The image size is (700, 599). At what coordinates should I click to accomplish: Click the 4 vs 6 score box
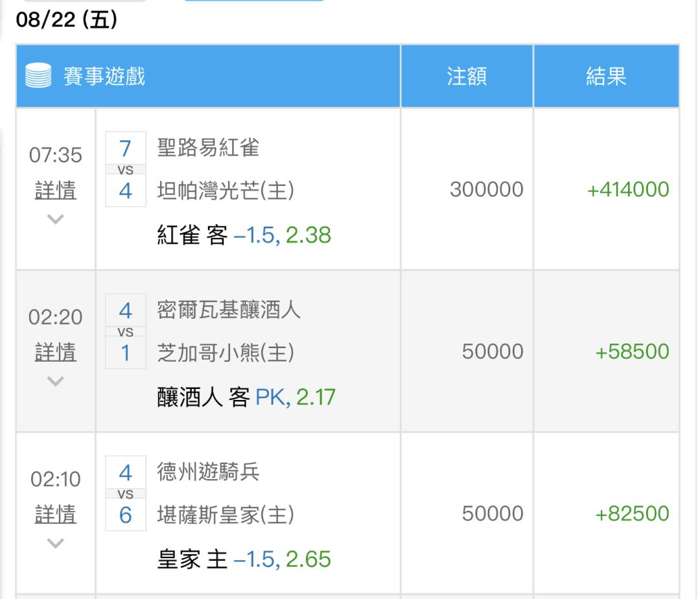(x=125, y=494)
